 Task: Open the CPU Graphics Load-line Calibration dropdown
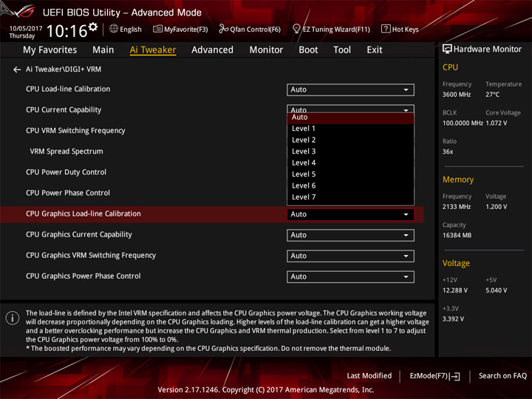tap(350, 214)
